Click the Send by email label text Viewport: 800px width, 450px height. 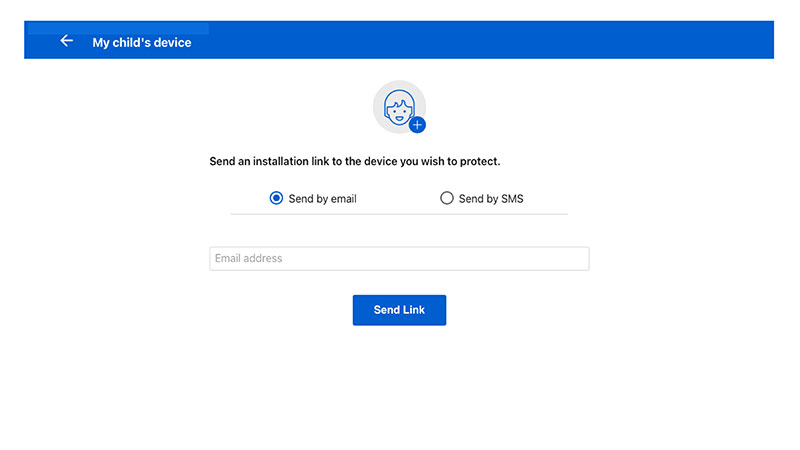click(322, 198)
